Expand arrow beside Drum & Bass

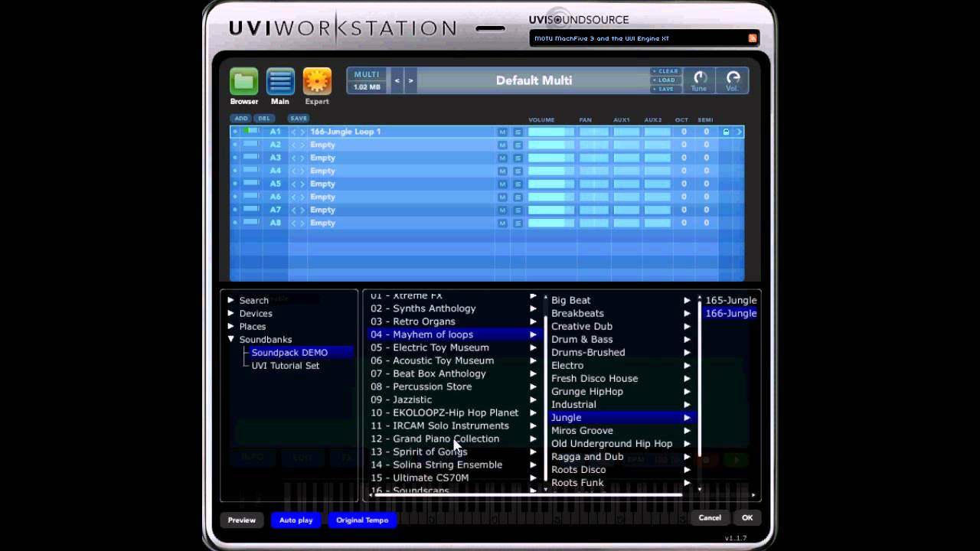687,339
